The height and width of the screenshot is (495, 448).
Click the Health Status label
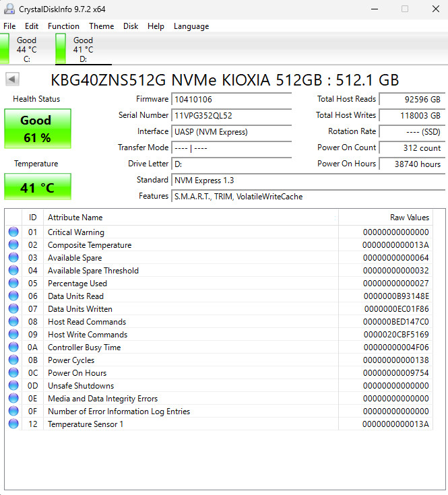click(x=36, y=99)
